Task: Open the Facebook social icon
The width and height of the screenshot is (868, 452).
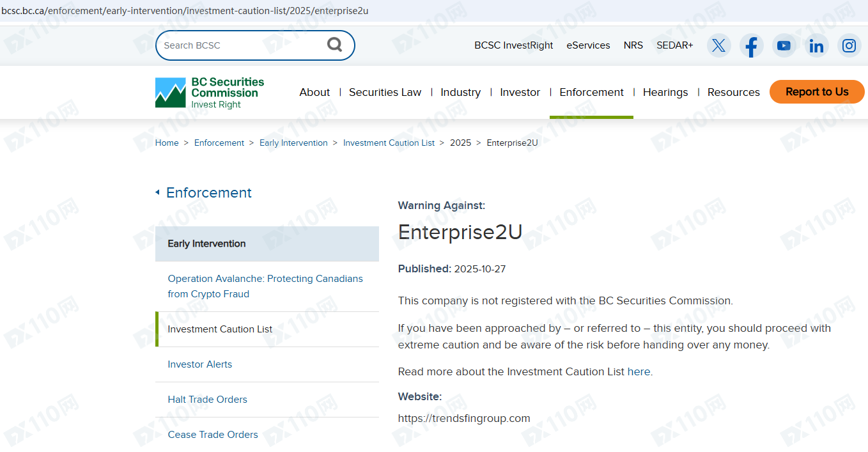Action: tap(751, 45)
